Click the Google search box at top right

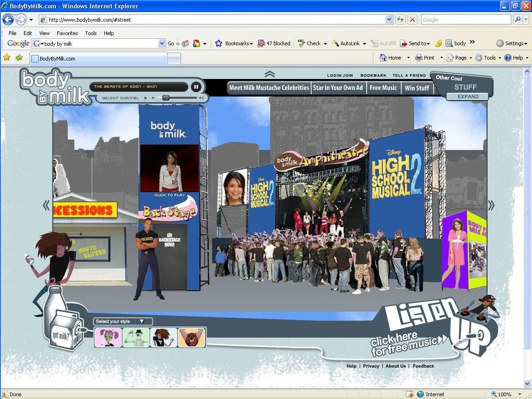coord(466,20)
